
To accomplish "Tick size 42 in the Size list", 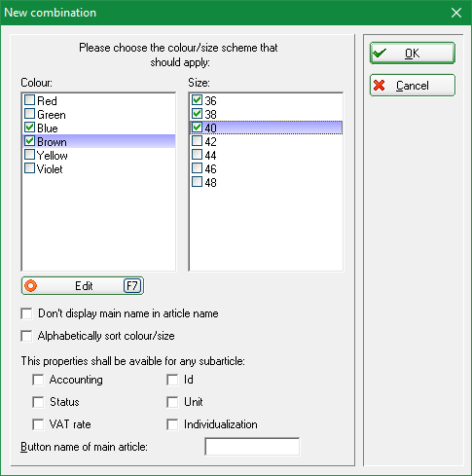I will coord(197,141).
